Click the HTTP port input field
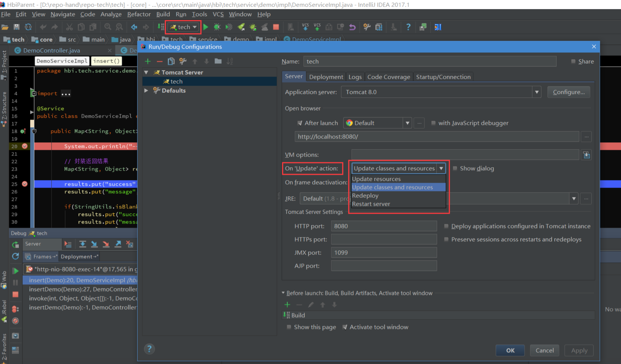This screenshot has height=364, width=621. click(384, 226)
